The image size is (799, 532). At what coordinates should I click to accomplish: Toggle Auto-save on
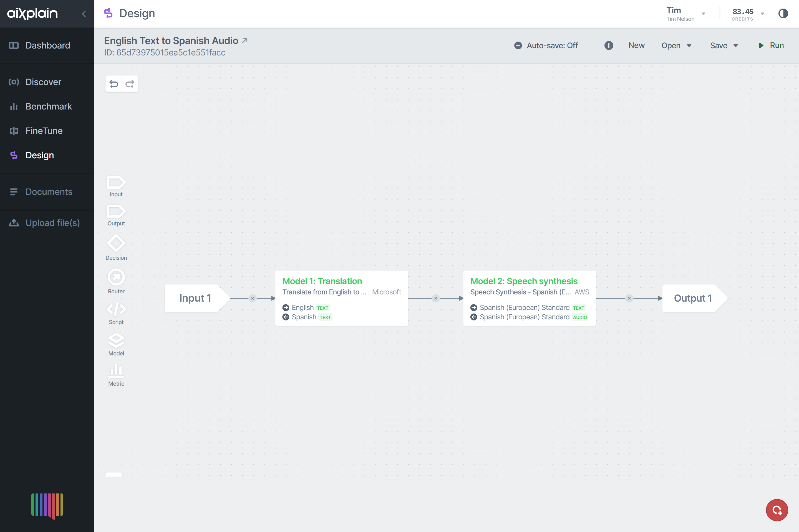[x=546, y=45]
